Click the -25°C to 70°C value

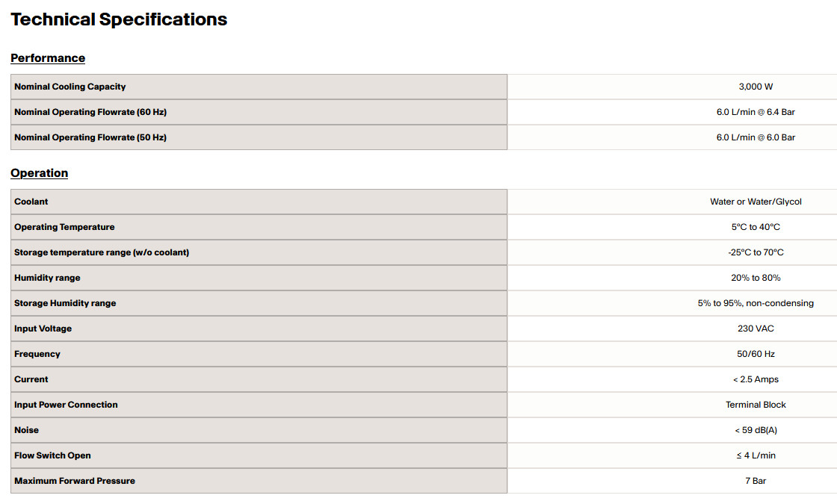[756, 252]
